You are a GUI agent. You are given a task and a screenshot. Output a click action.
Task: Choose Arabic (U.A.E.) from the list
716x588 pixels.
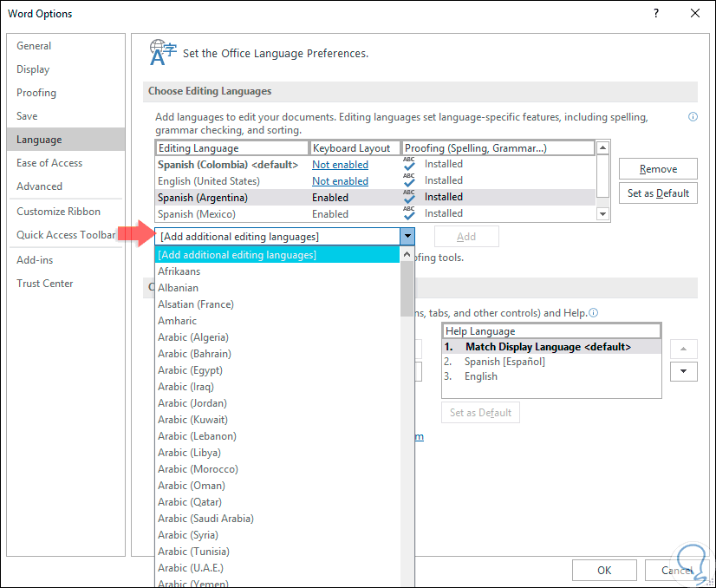[x=277, y=567]
